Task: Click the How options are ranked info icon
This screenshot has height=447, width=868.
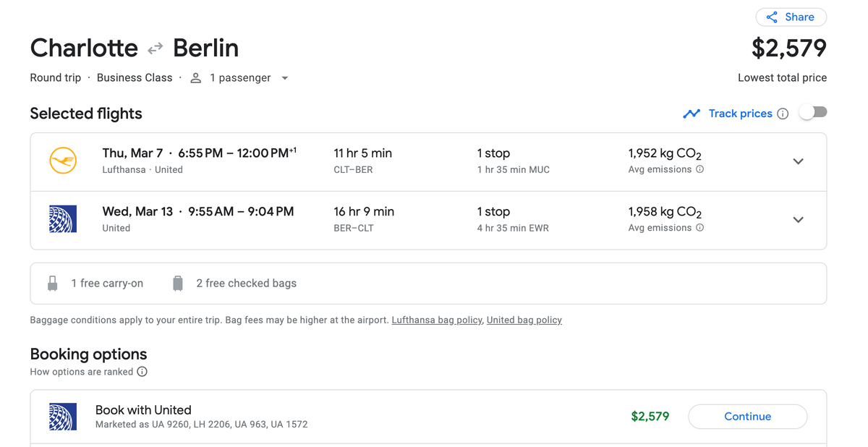Action: (x=142, y=372)
